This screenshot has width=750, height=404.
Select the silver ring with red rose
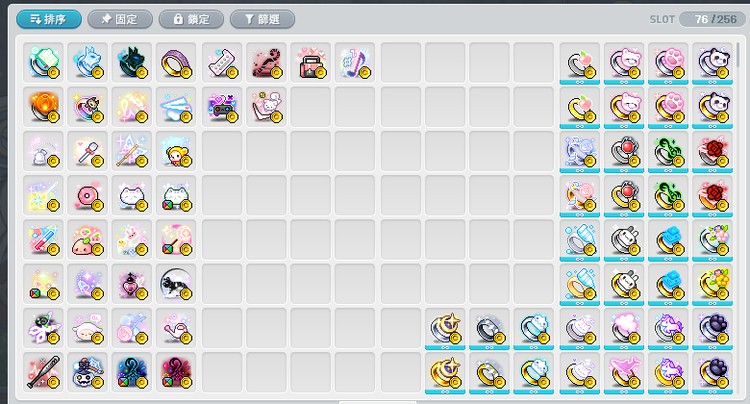pyautogui.click(x=712, y=152)
